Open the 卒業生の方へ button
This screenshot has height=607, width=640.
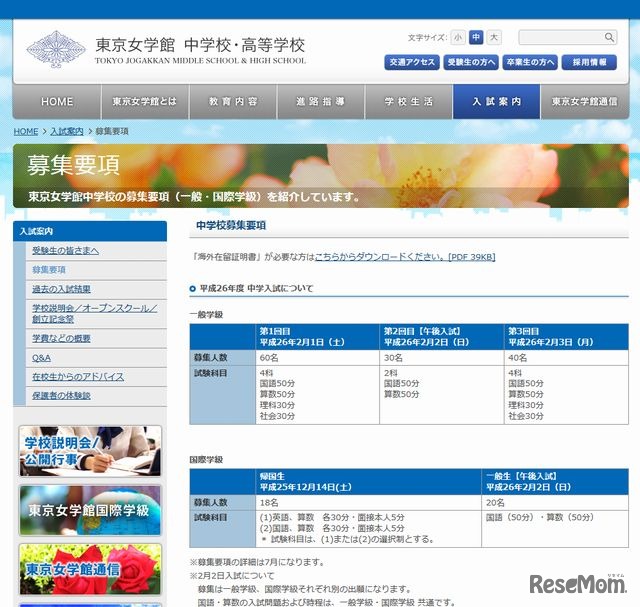click(x=530, y=62)
